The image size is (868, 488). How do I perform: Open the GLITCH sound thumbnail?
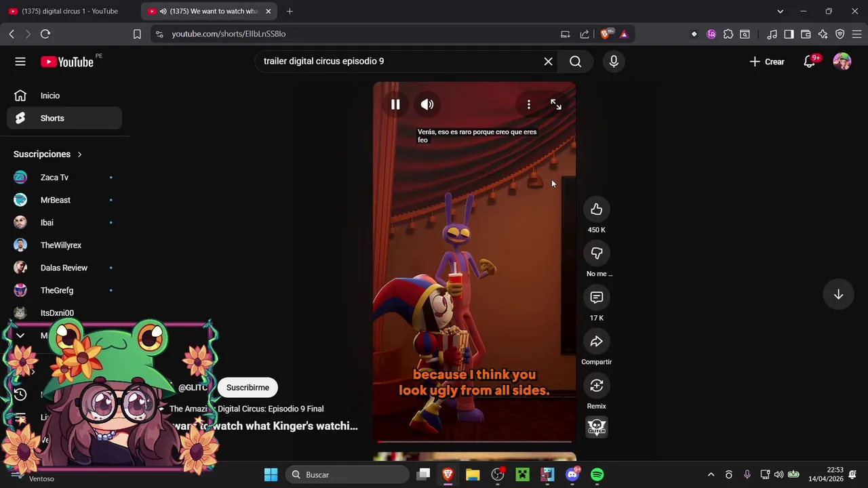(597, 427)
